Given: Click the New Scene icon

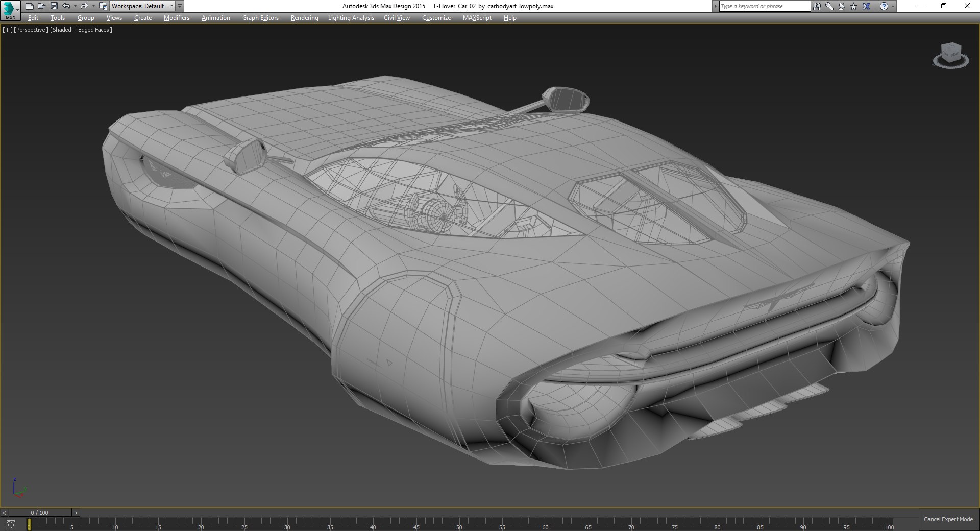Looking at the screenshot, I should (29, 6).
